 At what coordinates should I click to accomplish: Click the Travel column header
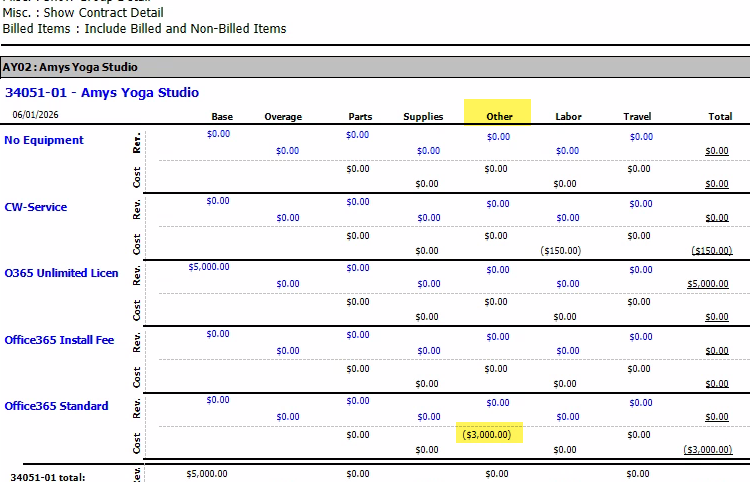pyautogui.click(x=637, y=117)
